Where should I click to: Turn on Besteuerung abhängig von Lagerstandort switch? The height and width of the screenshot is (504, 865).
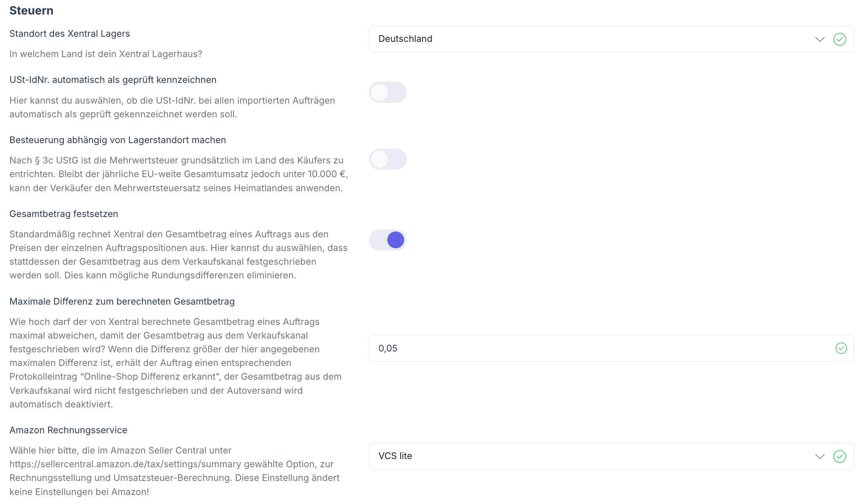[x=388, y=159]
